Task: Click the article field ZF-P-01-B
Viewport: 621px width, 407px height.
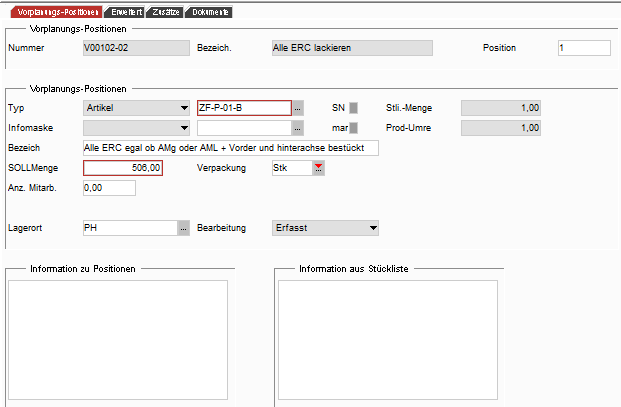Action: coord(244,108)
